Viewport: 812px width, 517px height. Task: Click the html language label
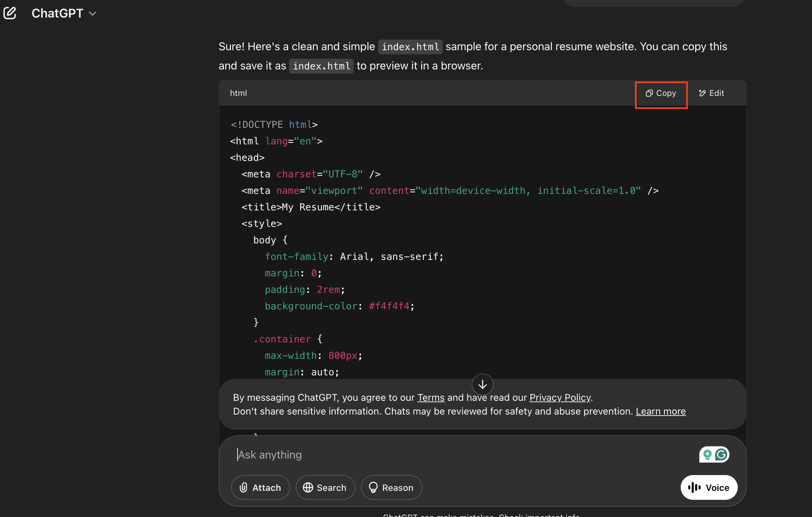click(238, 93)
